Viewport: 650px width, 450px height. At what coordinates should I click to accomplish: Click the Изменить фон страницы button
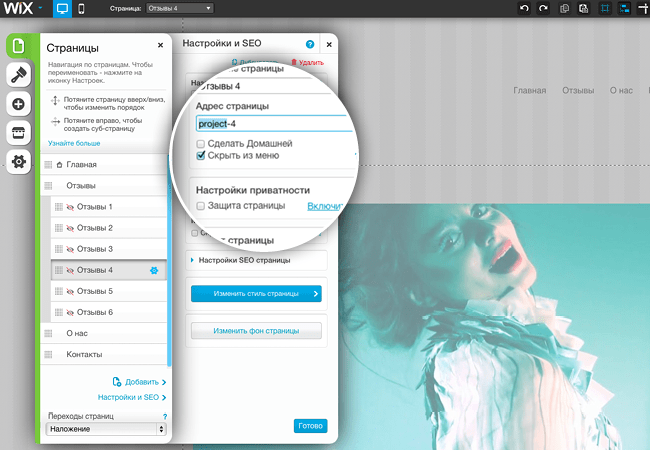pyautogui.click(x=256, y=331)
